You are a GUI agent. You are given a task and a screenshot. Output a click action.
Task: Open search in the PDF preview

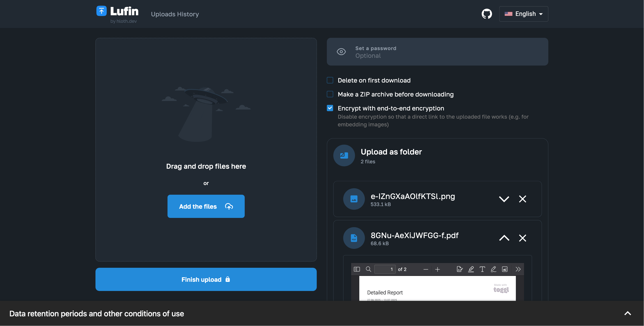click(x=368, y=269)
